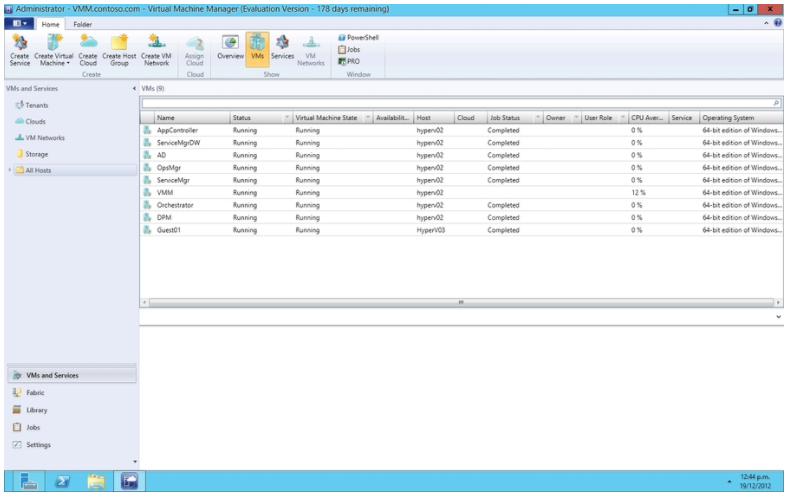Collapse the ribbon with the arrow

click(766, 24)
